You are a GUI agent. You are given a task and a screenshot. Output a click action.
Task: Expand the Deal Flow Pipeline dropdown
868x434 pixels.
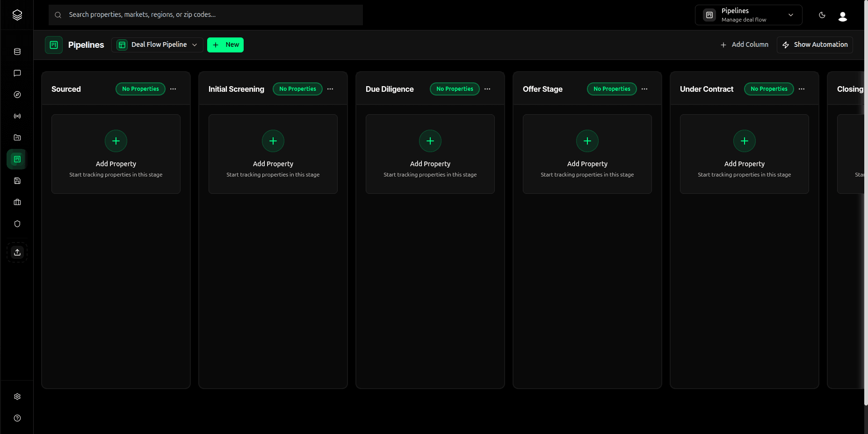pos(157,45)
